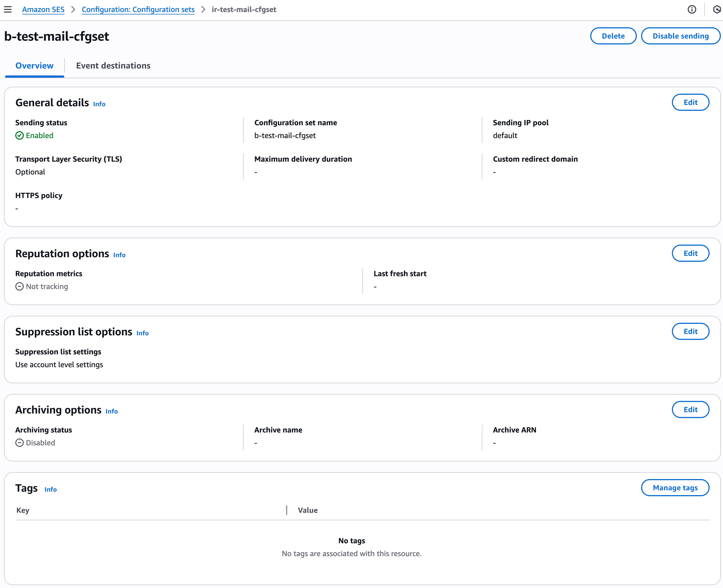Click the info circle icon in header
Image resolution: width=723 pixels, height=588 pixels.
pos(691,9)
